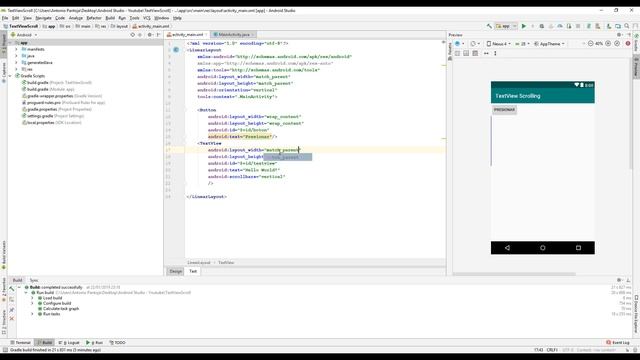Open Logcat tool window
This screenshot has height=360, width=640.
[x=69, y=342]
